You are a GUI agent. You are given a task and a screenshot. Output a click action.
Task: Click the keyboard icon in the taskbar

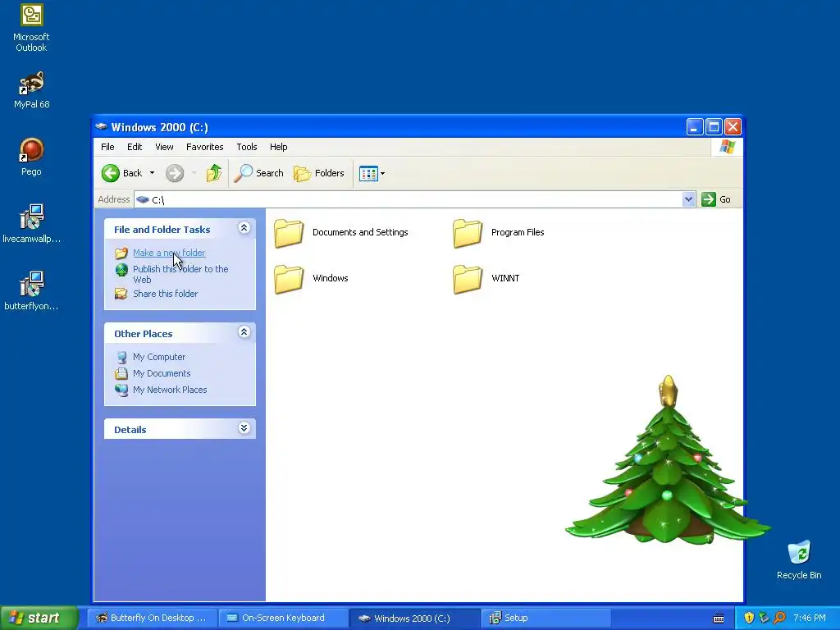coord(719,619)
